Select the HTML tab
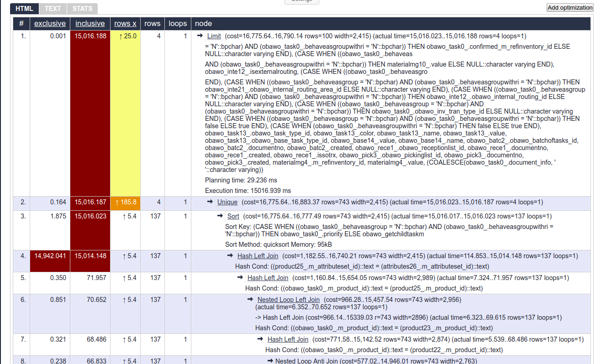Viewport: 595px width, 364px height. [24, 8]
